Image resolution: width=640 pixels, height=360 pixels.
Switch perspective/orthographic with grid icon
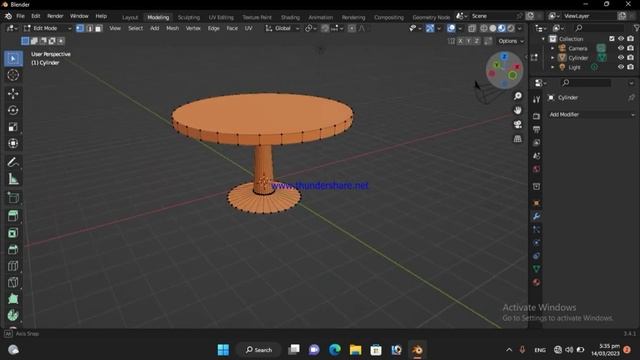[x=518, y=139]
